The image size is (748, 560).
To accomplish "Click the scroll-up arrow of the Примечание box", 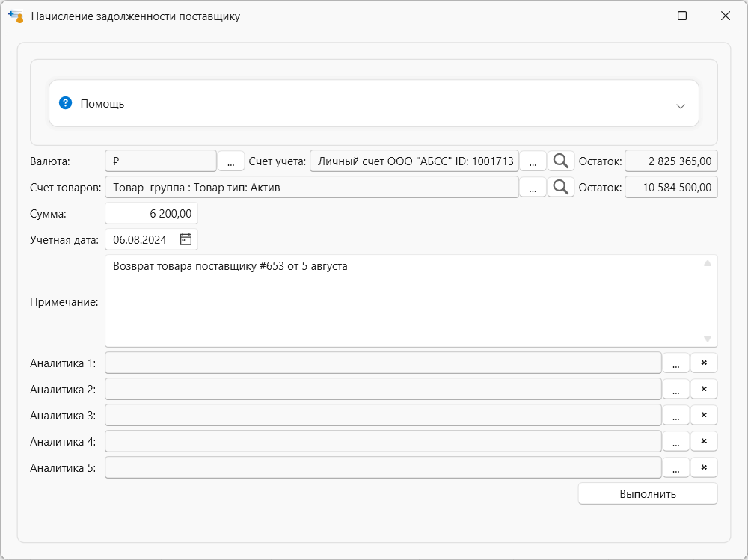I will pyautogui.click(x=708, y=263).
